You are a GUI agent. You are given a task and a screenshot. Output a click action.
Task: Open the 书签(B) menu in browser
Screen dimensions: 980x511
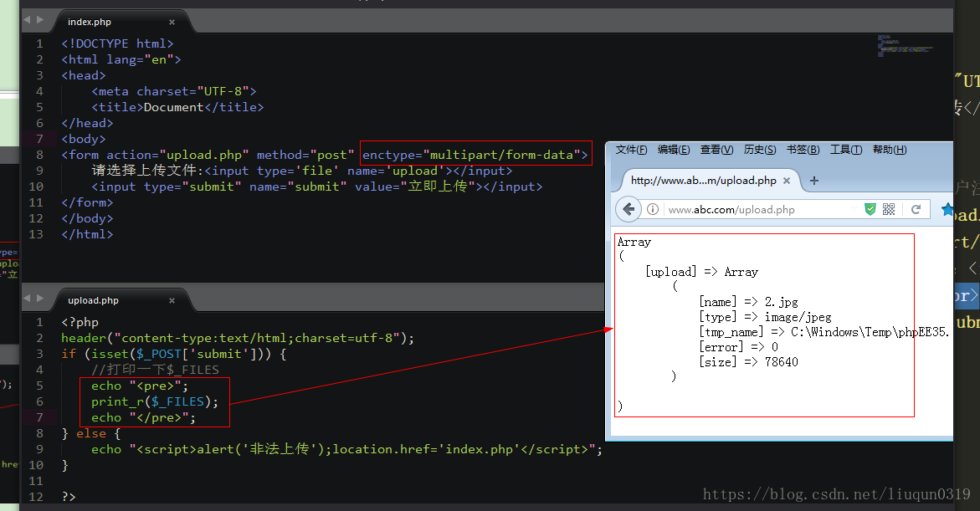[x=803, y=150]
